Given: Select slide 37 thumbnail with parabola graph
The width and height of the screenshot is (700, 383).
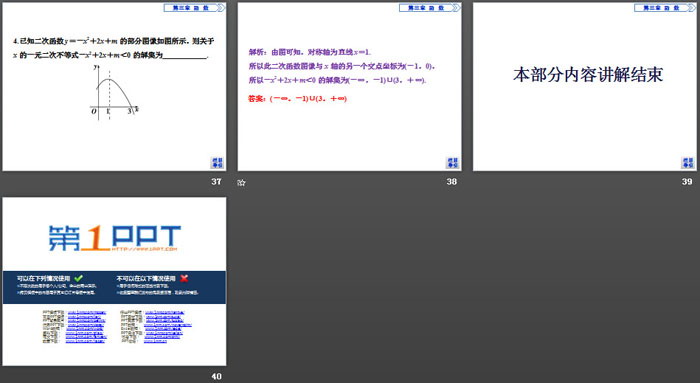Looking at the screenshot, I should pyautogui.click(x=114, y=87).
